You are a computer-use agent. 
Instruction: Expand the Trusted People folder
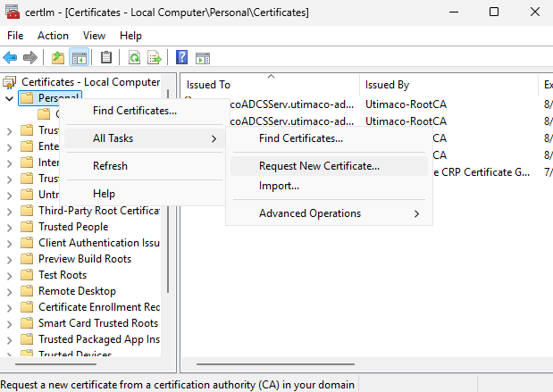[x=10, y=227]
